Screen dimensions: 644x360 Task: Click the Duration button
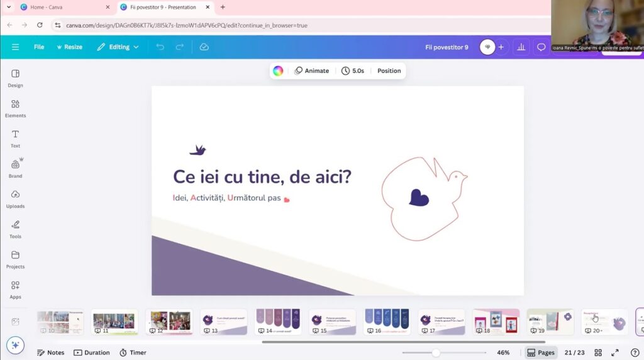coord(92,352)
